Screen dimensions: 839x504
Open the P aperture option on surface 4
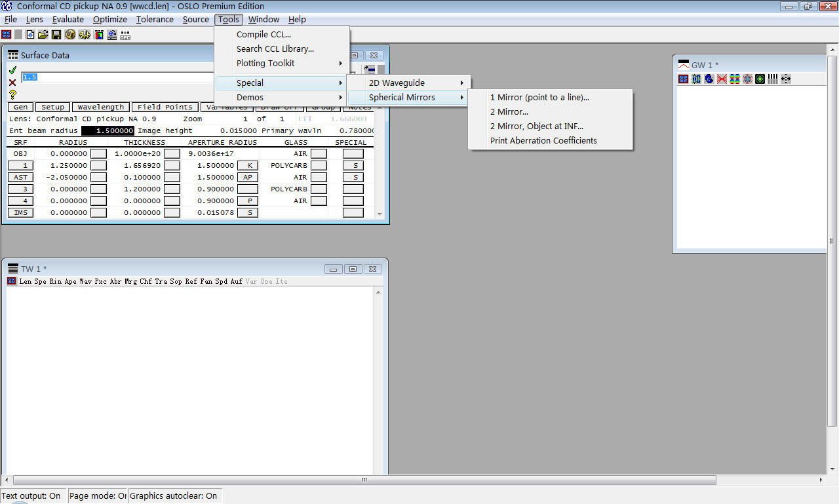pos(247,201)
